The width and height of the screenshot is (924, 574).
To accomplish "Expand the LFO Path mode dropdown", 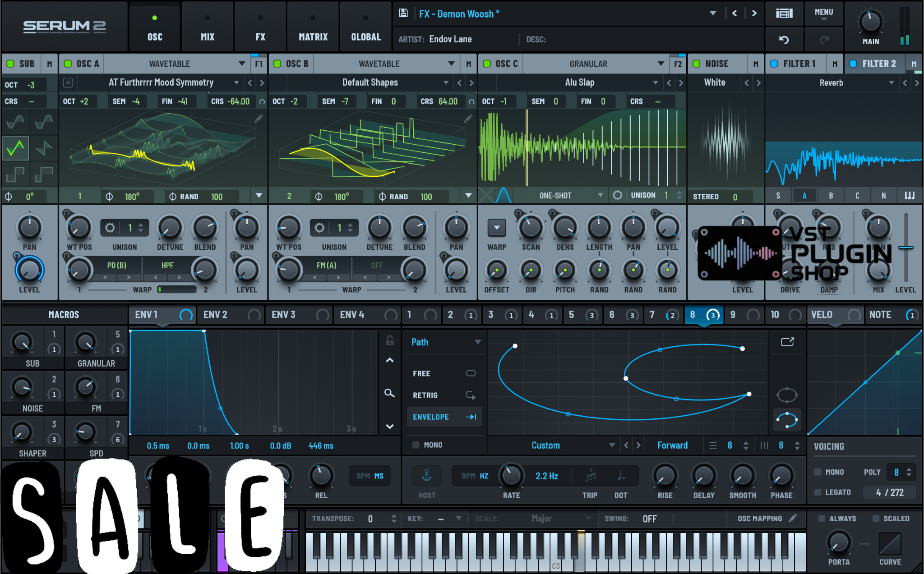I will click(478, 342).
